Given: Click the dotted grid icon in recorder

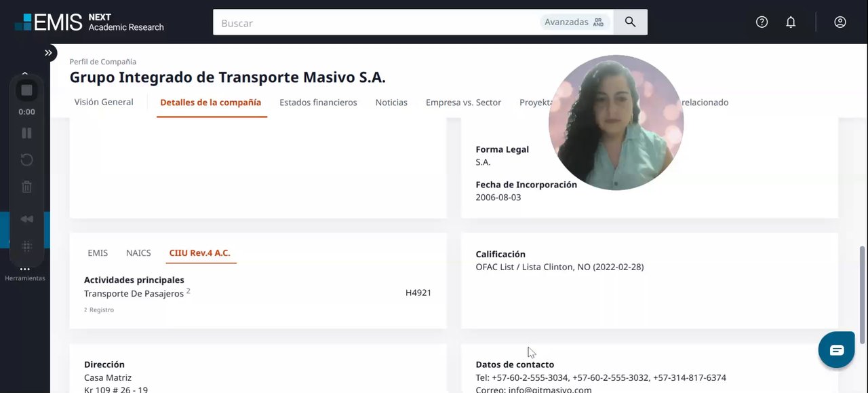Looking at the screenshot, I should pyautogui.click(x=26, y=246).
